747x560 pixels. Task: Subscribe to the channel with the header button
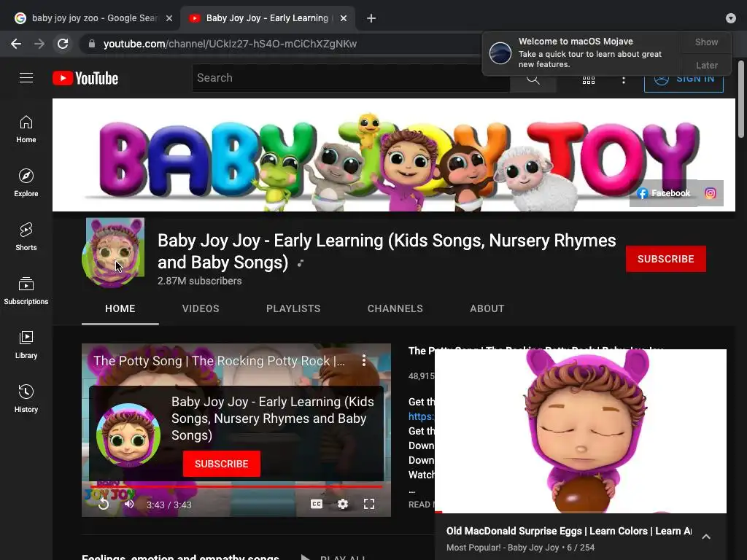[x=665, y=259]
